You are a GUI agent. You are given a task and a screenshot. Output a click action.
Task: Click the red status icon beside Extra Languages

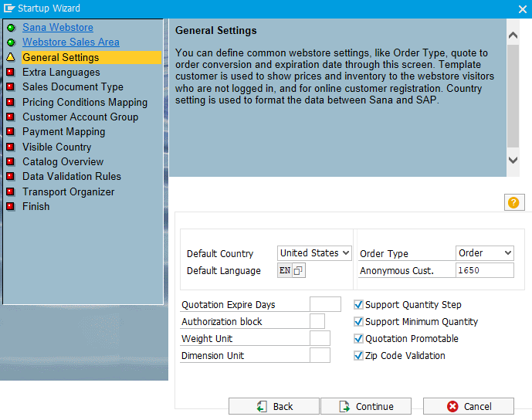click(x=11, y=72)
